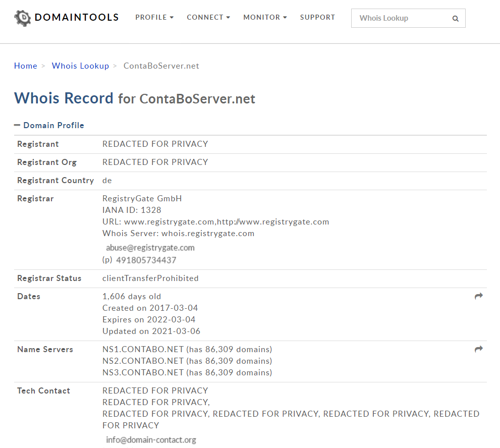Go to the SUPPORT page

(x=317, y=17)
